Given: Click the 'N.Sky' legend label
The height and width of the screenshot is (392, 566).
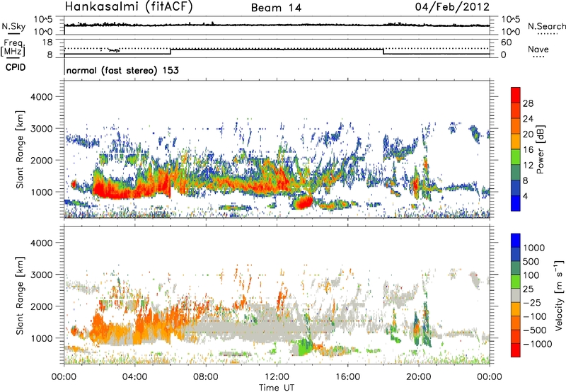Looking at the screenshot, I should pyautogui.click(x=13, y=26).
